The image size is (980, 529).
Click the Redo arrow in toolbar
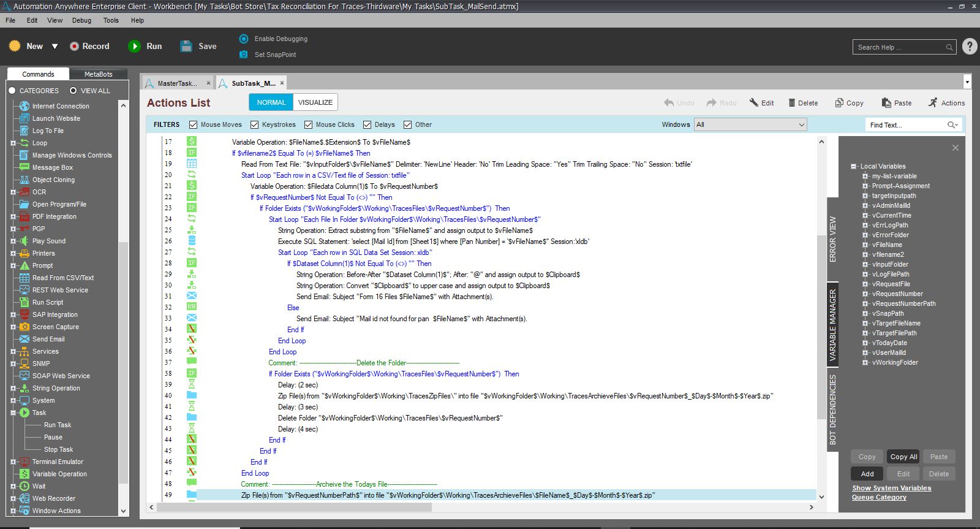coord(712,103)
